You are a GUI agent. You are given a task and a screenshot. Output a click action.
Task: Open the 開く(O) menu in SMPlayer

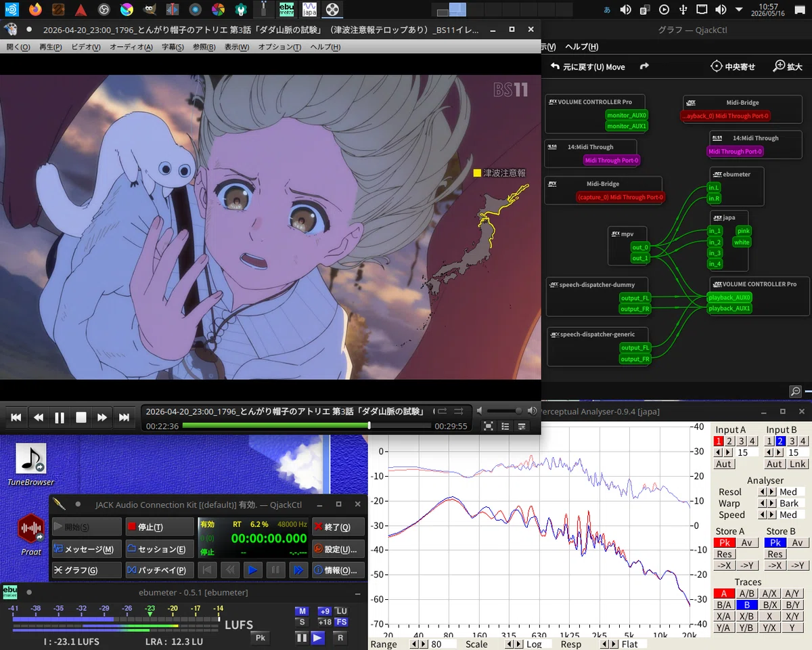pos(18,47)
